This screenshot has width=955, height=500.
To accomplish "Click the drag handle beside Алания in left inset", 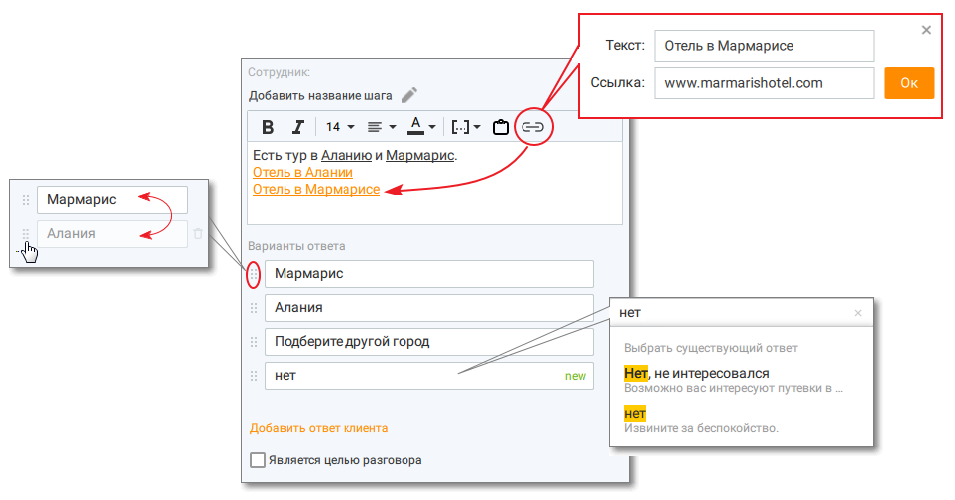I will 26,234.
